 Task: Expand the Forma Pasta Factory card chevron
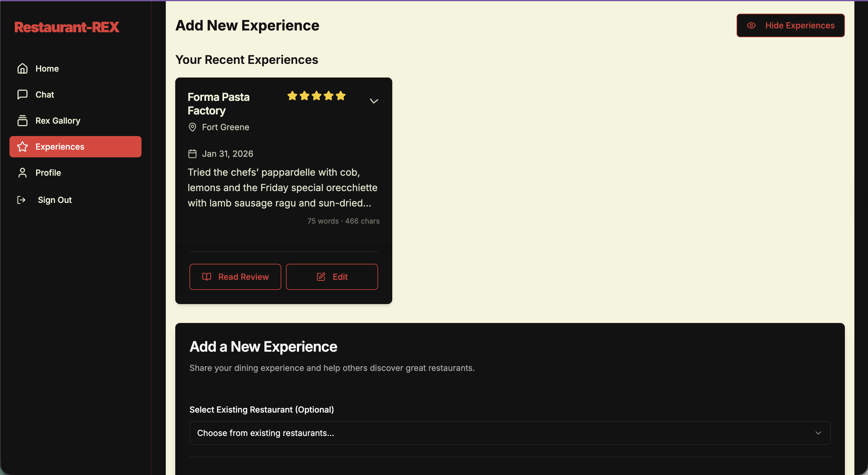point(374,101)
